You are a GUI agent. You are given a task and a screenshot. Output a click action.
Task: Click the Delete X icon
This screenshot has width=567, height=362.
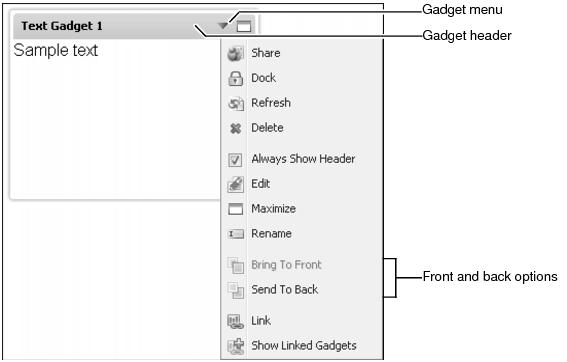(235, 128)
